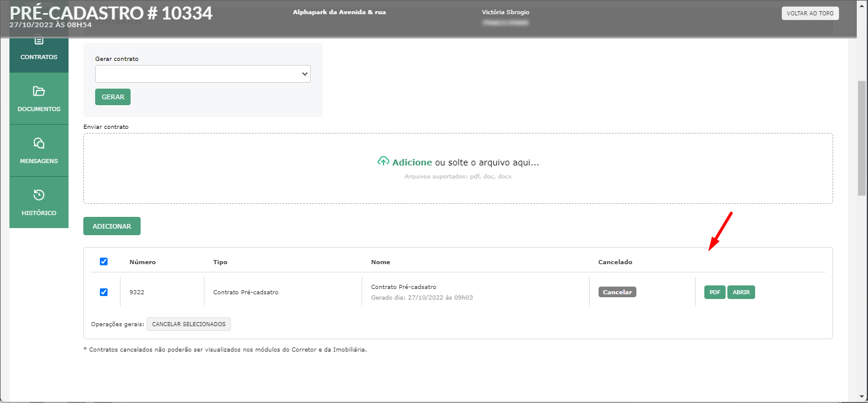Click the VOLTAR AO TOPO button
Viewport: 868px width, 403px height.
click(x=810, y=13)
